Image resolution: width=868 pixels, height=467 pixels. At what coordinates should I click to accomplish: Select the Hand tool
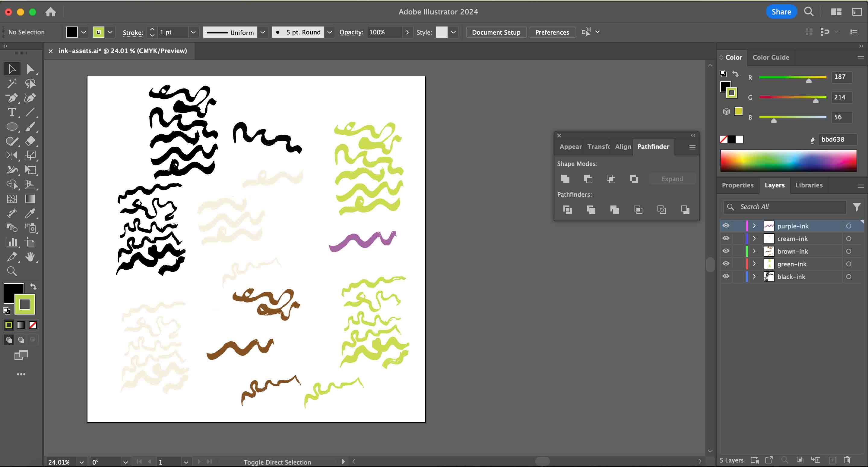[30, 257]
